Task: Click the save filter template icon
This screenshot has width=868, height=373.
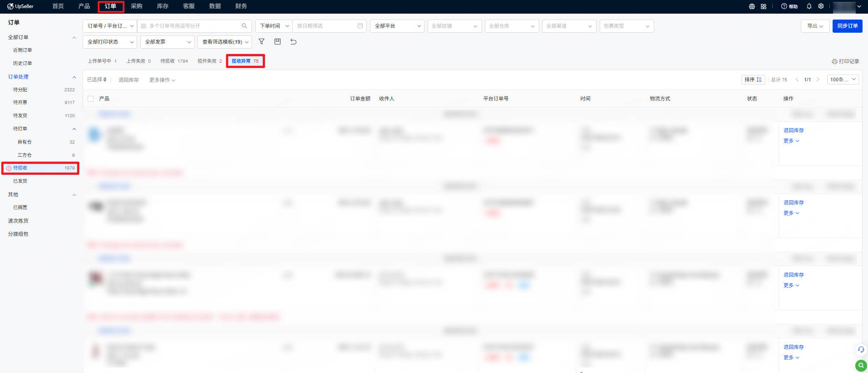Action: 277,41
